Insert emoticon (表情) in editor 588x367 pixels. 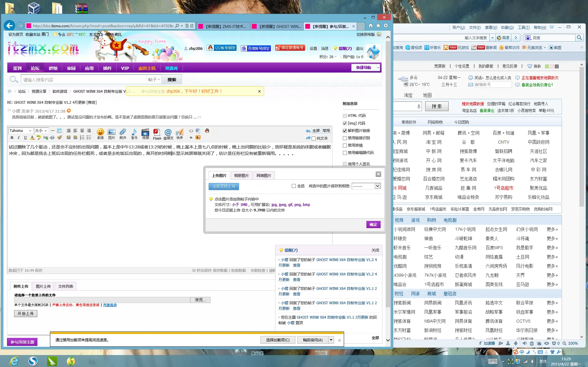click(100, 134)
